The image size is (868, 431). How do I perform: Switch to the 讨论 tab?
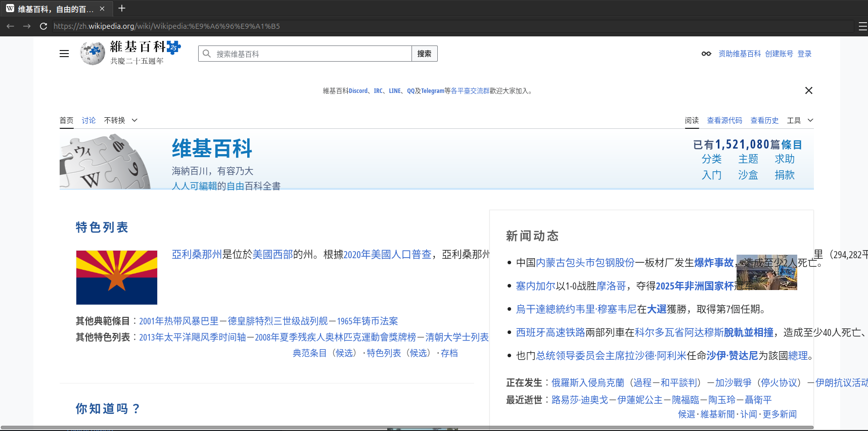click(x=88, y=120)
